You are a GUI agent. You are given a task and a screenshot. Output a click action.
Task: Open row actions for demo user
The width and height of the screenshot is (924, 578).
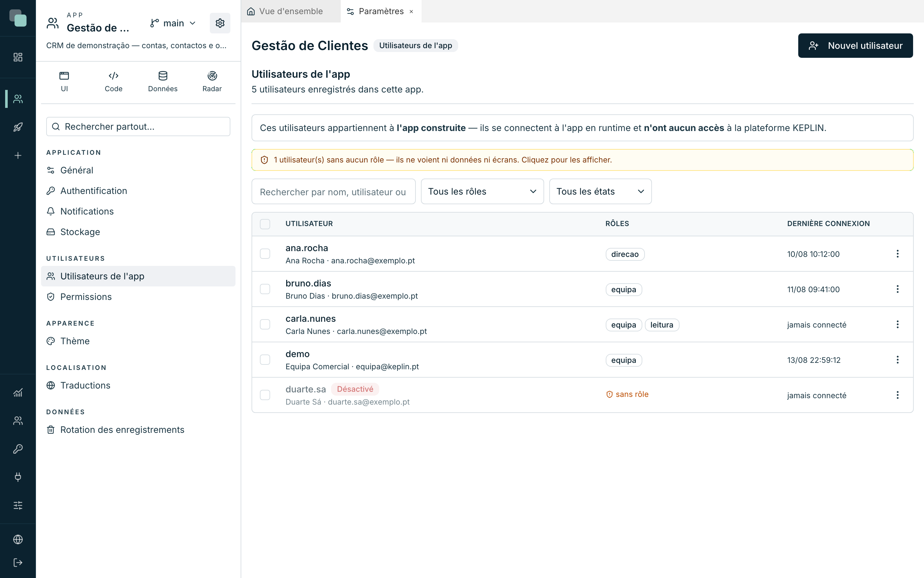tap(897, 360)
